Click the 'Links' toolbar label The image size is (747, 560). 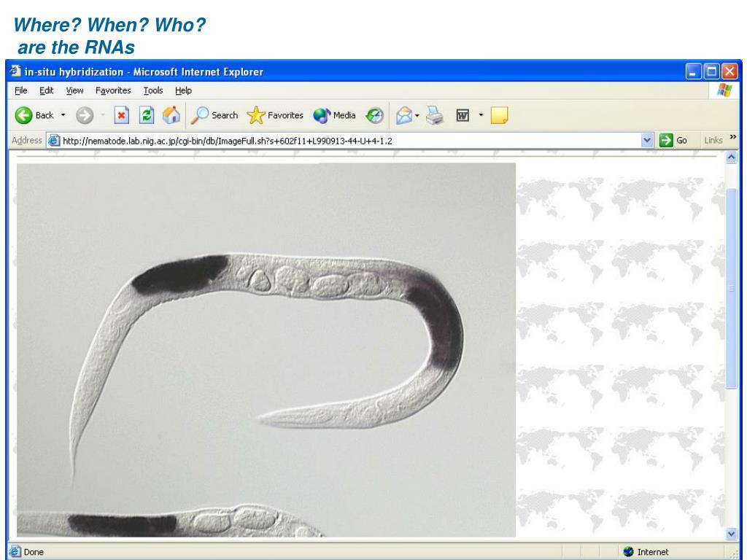coord(713,141)
